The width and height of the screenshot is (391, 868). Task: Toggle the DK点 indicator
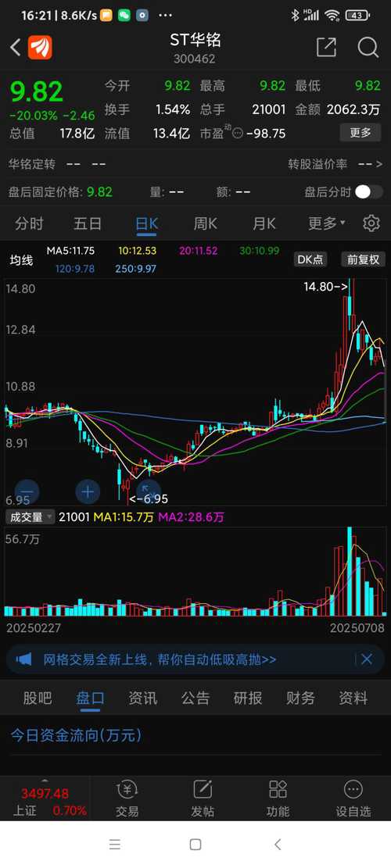pos(311,259)
